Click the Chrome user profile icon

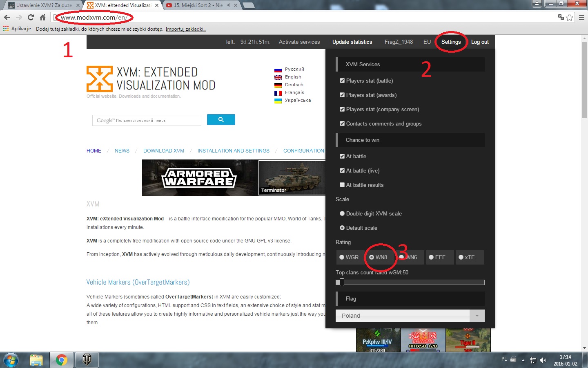[x=537, y=4]
